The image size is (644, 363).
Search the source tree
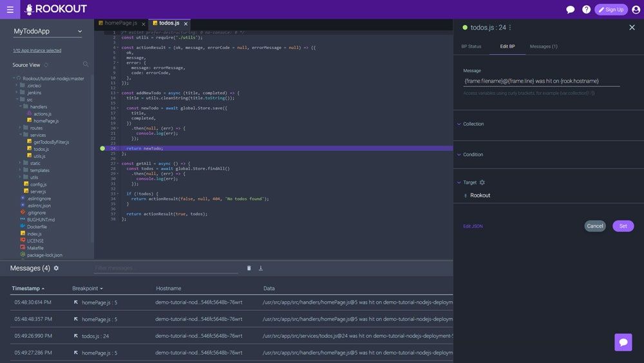pyautogui.click(x=86, y=64)
